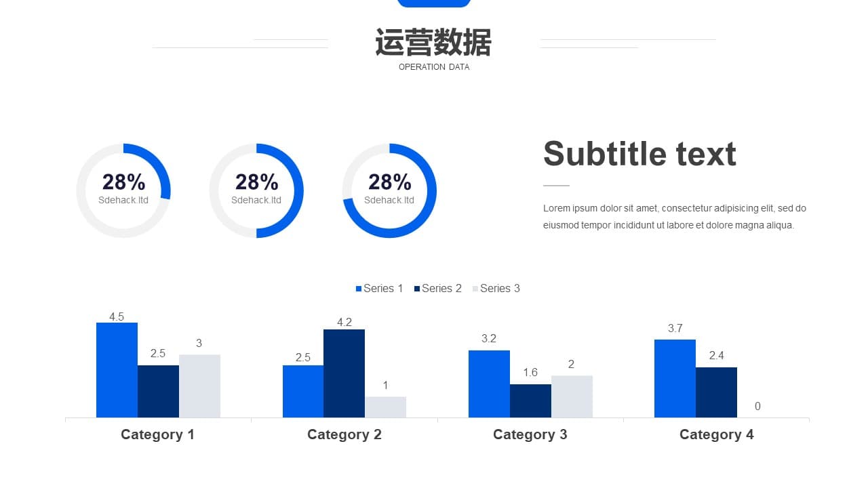Screen dimensions: 868x488
Task: Click the OPERATION DATA caption
Action: [x=434, y=67]
